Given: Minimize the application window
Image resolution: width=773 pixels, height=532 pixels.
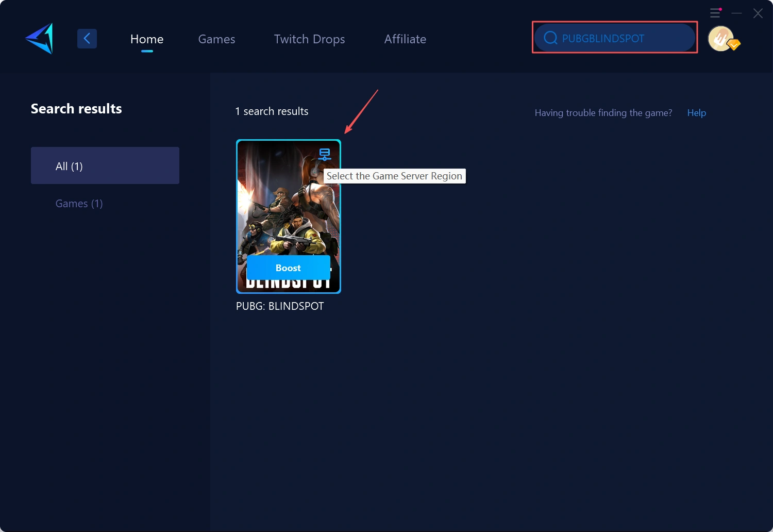Looking at the screenshot, I should (737, 13).
